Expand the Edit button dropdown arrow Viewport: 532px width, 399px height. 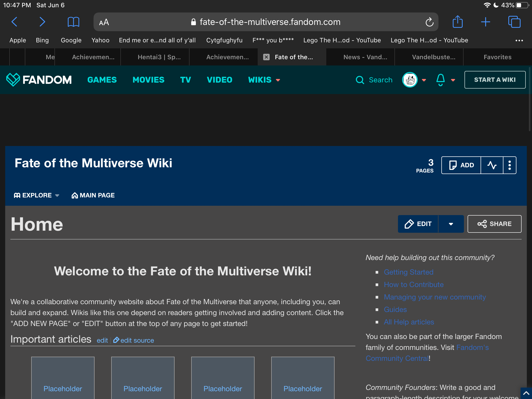point(451,224)
